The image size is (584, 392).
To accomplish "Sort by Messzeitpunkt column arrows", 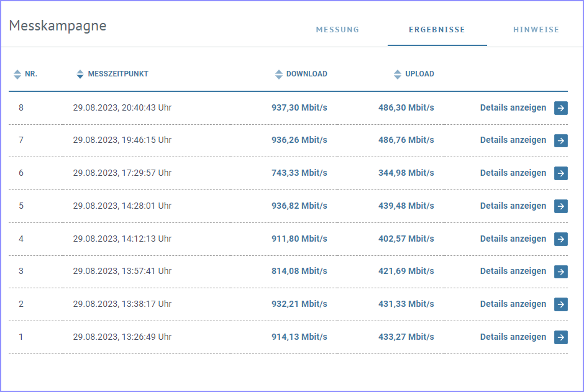I will (80, 74).
